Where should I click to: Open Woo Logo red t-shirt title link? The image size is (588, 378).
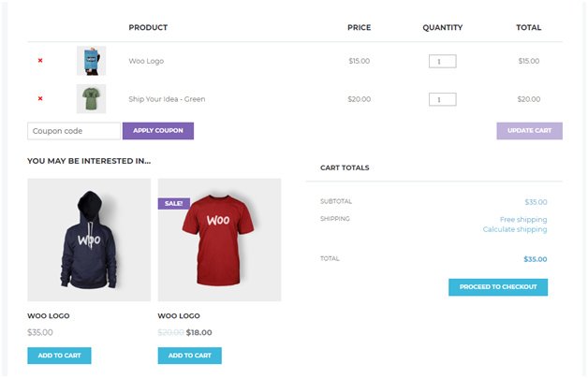(179, 316)
